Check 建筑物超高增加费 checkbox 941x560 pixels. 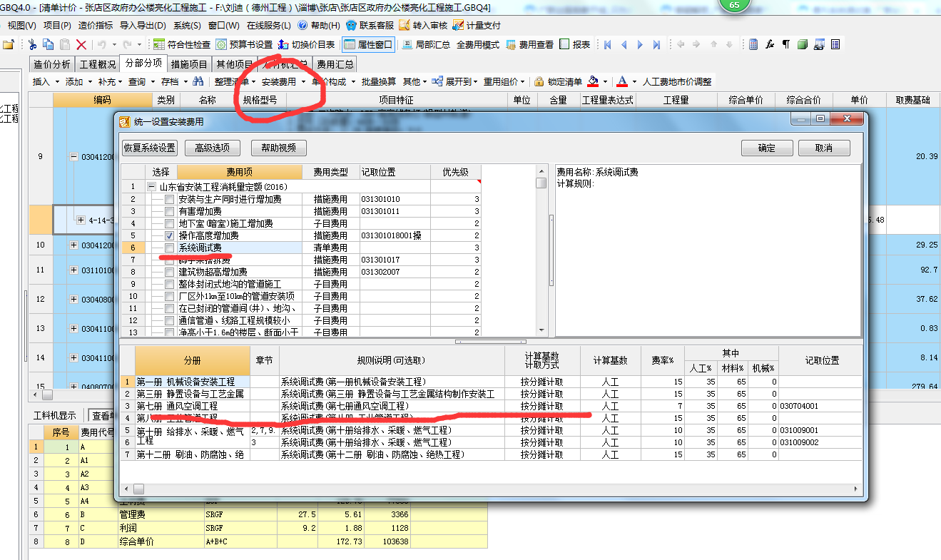[169, 272]
